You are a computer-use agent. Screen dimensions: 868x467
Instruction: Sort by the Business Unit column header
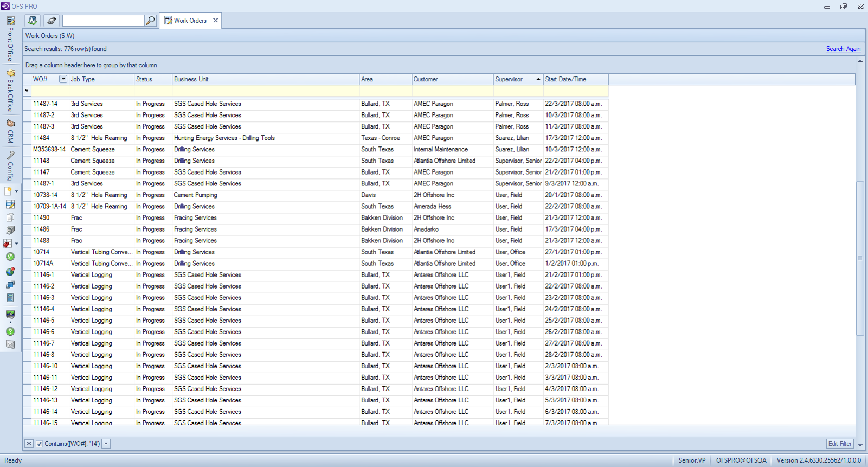[x=266, y=79]
